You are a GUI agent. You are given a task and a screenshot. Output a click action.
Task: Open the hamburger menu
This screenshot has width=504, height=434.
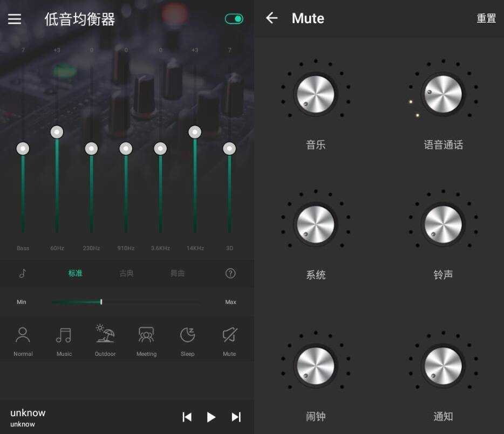(x=15, y=19)
